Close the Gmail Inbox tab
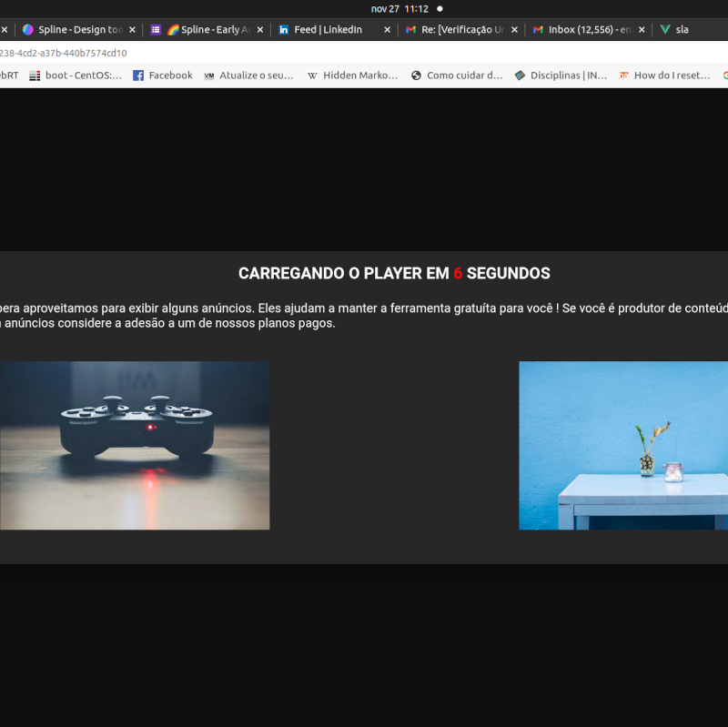This screenshot has height=727, width=728. pyautogui.click(x=642, y=30)
